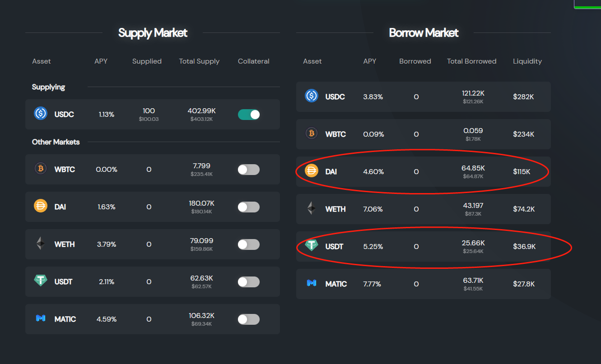The image size is (601, 364).
Task: Click the USDC coin icon in Supply Market
Action: click(x=41, y=114)
